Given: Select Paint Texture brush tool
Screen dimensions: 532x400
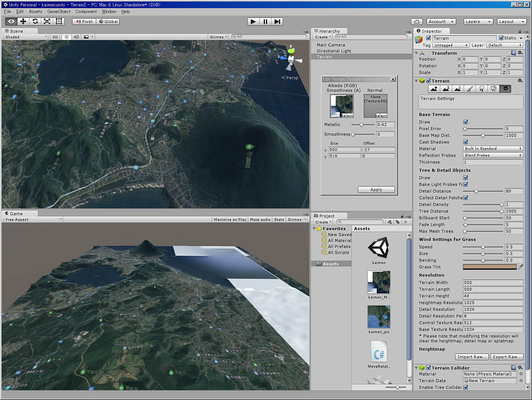Looking at the screenshot, I should pyautogui.click(x=470, y=89).
